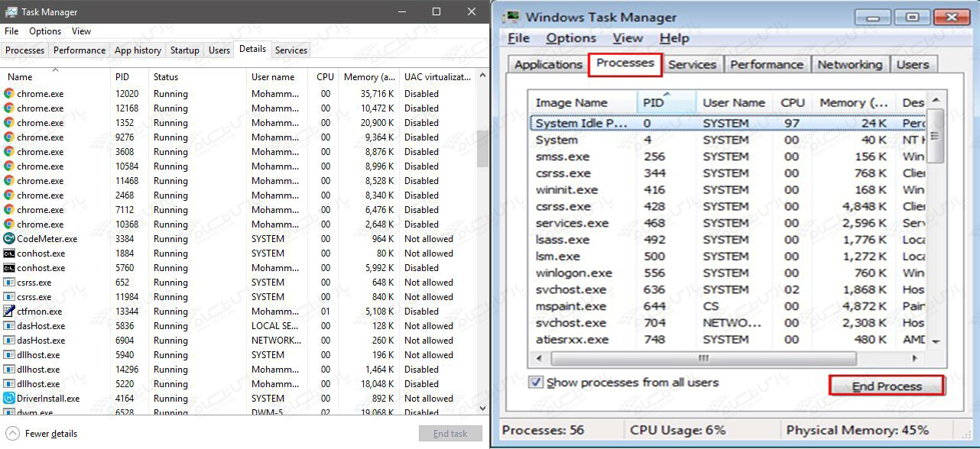The height and width of the screenshot is (449, 980).
Task: Sort by Image Name column header
Action: (x=582, y=102)
